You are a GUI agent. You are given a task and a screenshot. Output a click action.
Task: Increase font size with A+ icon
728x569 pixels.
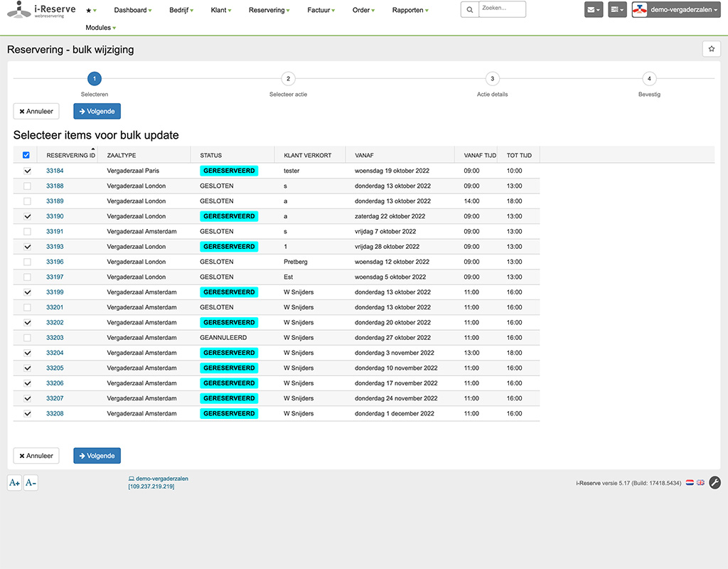[x=14, y=483]
